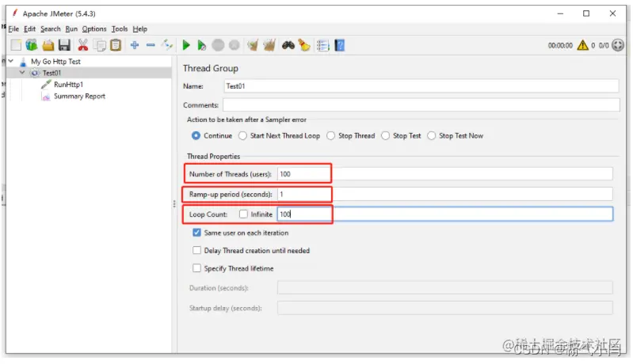Open the Function Helper list icon

(x=323, y=45)
